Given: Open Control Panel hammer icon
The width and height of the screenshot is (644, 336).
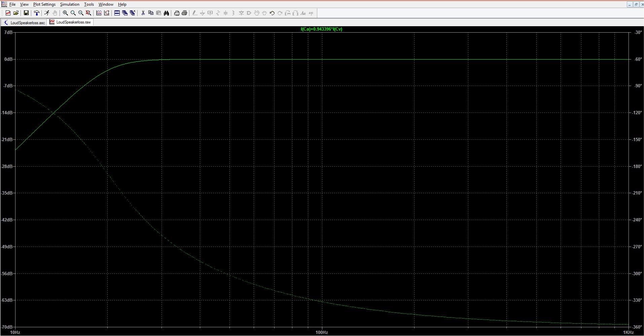Looking at the screenshot, I should point(36,13).
